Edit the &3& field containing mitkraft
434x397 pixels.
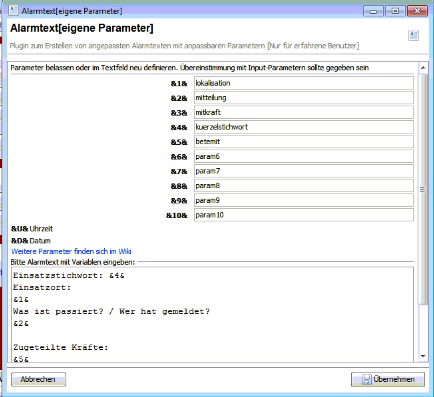pyautogui.click(x=304, y=112)
